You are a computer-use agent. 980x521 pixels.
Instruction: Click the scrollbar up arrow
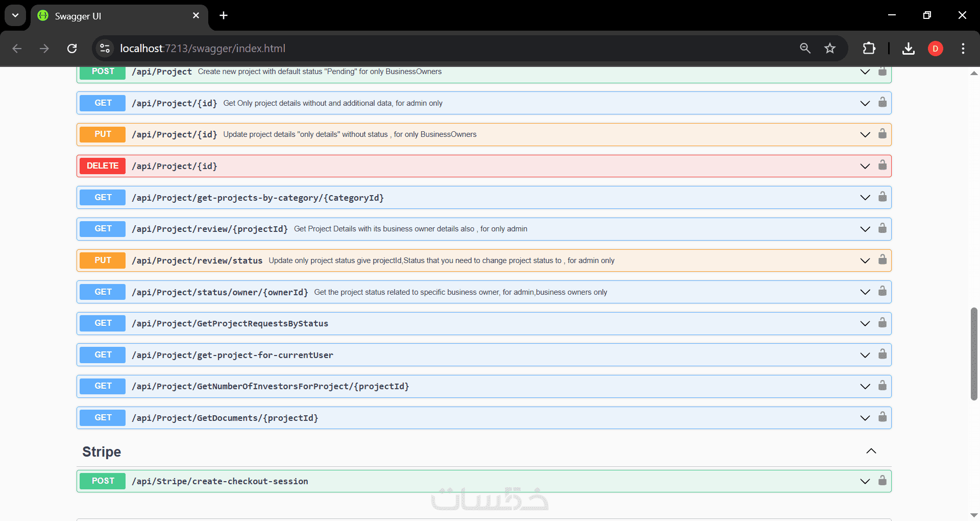click(x=974, y=74)
